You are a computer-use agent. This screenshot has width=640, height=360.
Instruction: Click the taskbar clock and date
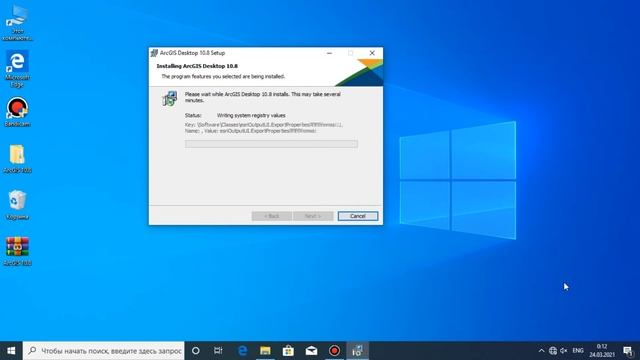click(602, 351)
